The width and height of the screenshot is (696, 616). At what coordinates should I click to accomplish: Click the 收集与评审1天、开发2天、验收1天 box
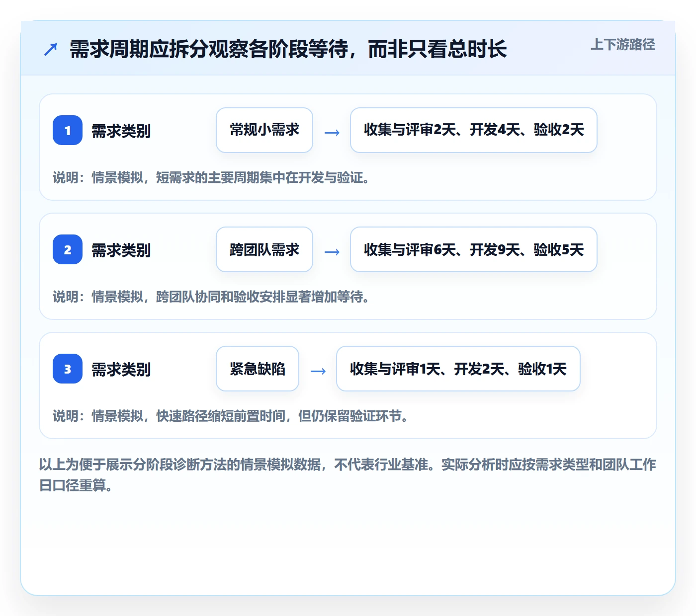(x=458, y=369)
